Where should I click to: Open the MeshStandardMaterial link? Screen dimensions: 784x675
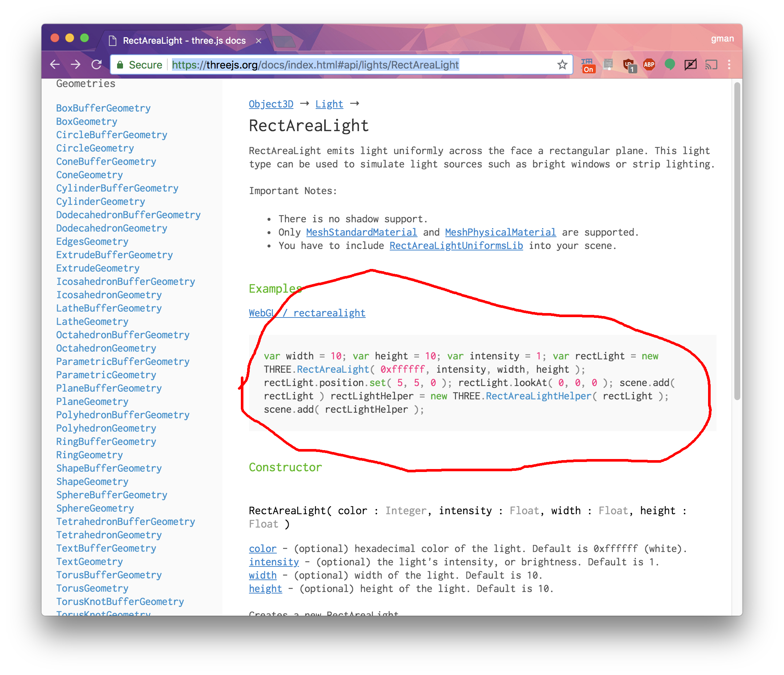(x=361, y=232)
